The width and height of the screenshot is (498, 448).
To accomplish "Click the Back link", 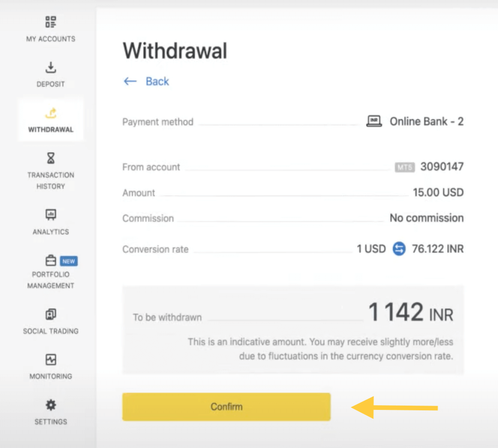I will [x=157, y=81].
